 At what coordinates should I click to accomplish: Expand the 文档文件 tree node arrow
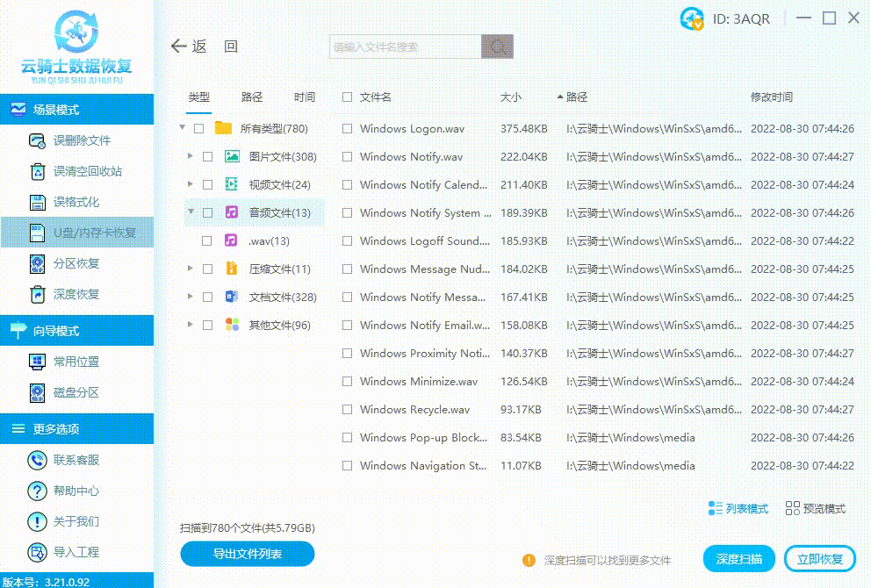[x=191, y=297]
